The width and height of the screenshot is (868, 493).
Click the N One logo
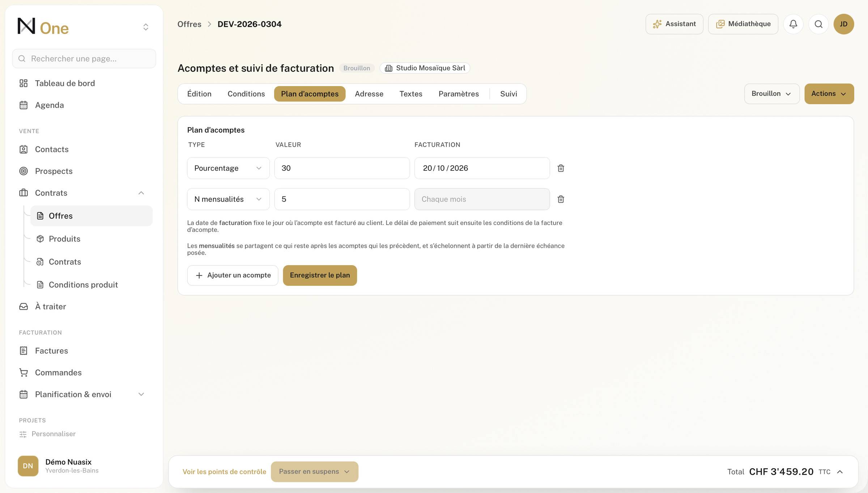(43, 26)
